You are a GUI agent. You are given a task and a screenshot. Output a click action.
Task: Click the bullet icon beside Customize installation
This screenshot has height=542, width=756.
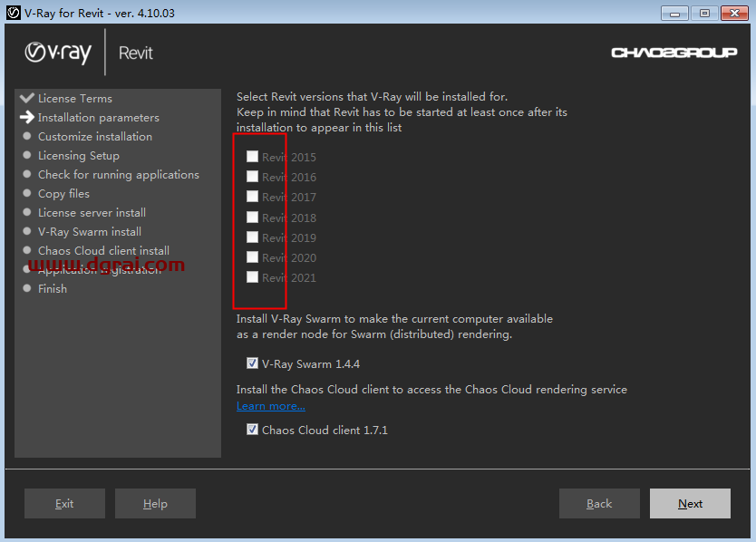26,136
